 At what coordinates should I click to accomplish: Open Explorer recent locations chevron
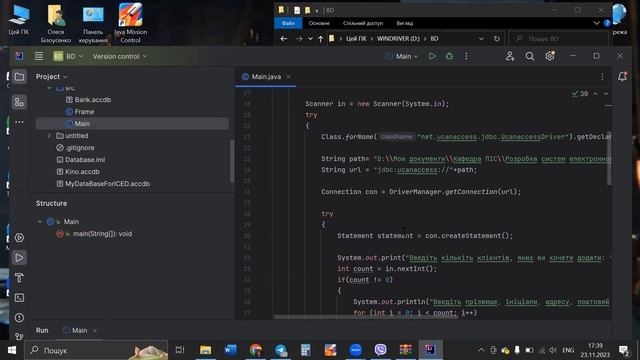pyautogui.click(x=310, y=38)
